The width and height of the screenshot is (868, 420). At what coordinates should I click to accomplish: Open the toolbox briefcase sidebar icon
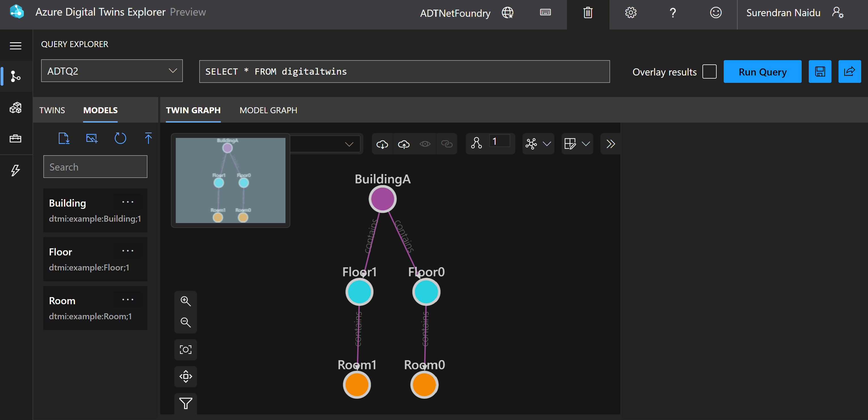[16, 138]
